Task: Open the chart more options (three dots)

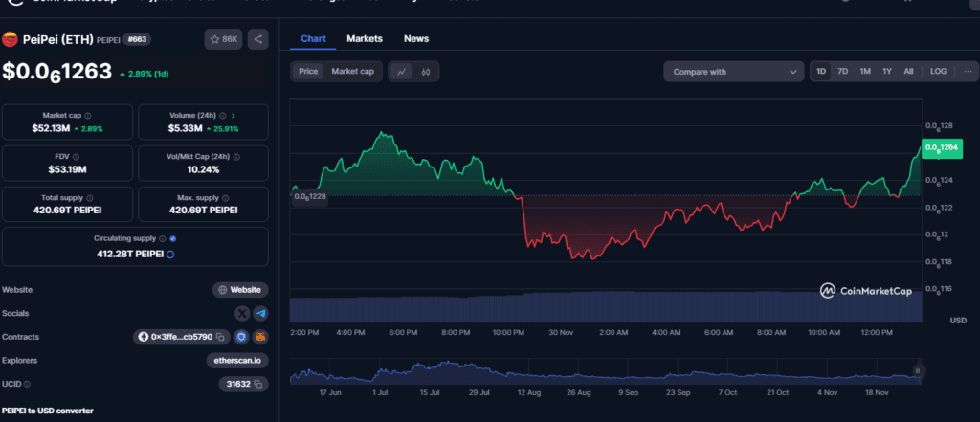Action: point(968,71)
